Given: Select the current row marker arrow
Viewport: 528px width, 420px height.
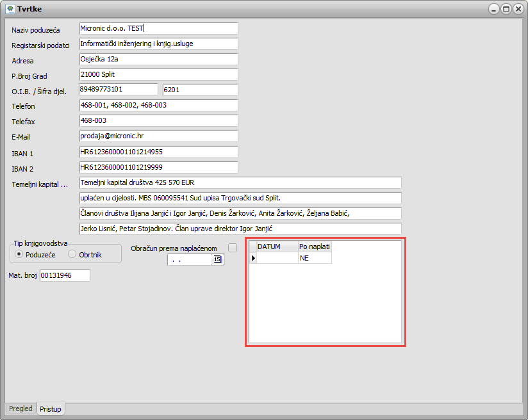Looking at the screenshot, I should 253,258.
